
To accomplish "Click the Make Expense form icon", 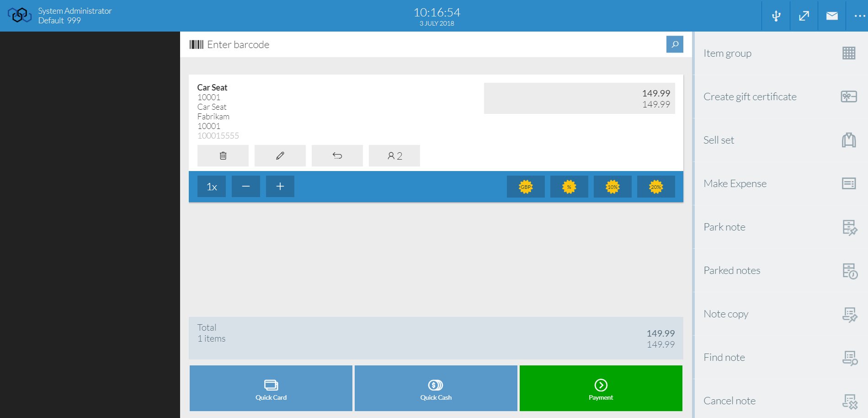I will pyautogui.click(x=849, y=183).
